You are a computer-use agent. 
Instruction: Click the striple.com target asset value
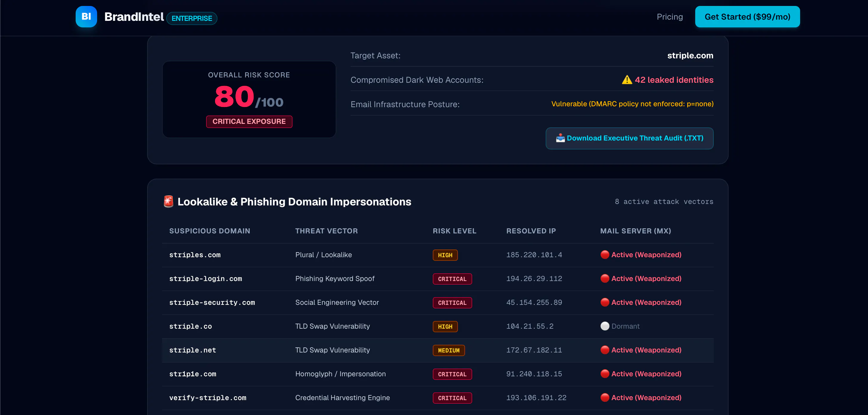tap(690, 56)
